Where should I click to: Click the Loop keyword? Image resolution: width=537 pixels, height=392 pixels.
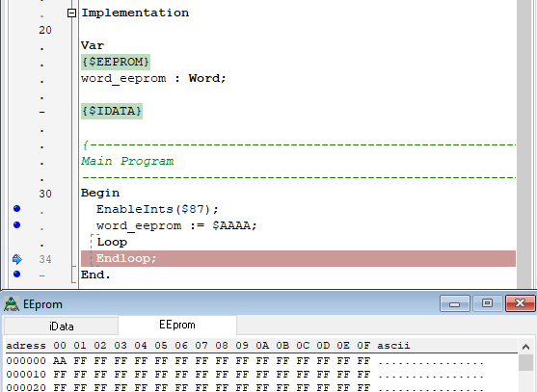(x=112, y=242)
